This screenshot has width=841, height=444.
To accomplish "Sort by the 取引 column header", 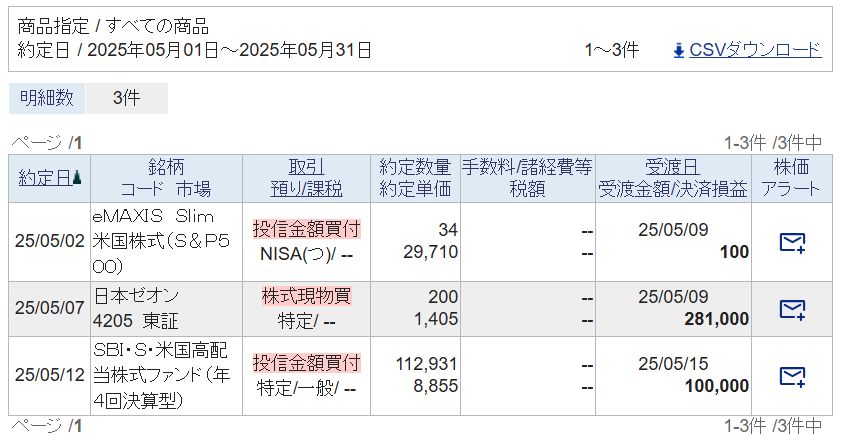I will (306, 168).
